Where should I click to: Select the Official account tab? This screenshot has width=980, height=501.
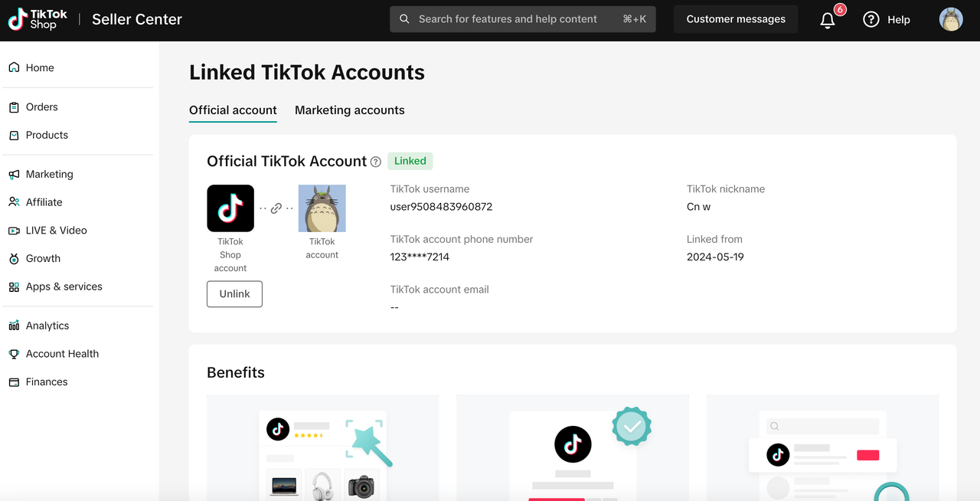pyautogui.click(x=233, y=110)
